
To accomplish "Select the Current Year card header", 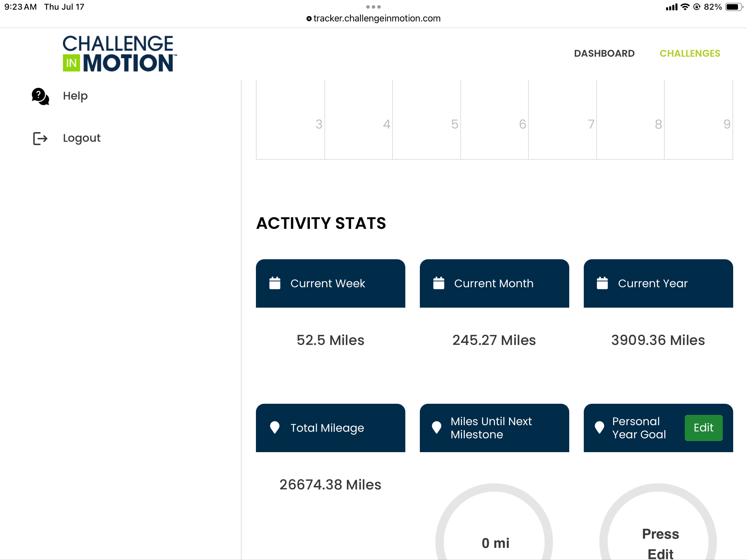I will coord(658,283).
